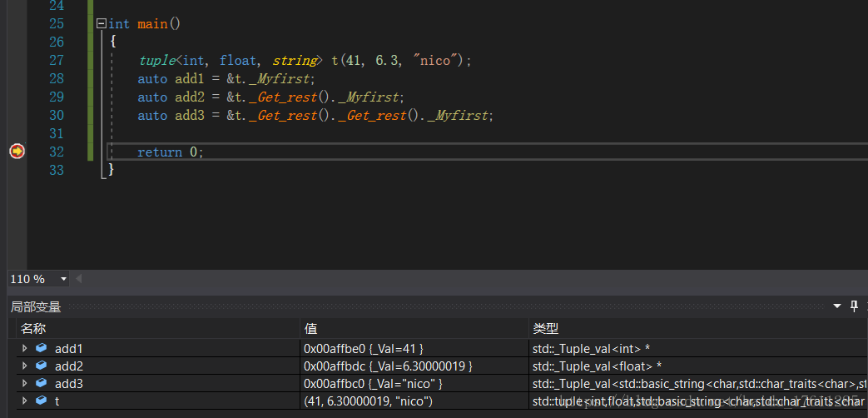Click the 局部变量 panel title

(36, 306)
